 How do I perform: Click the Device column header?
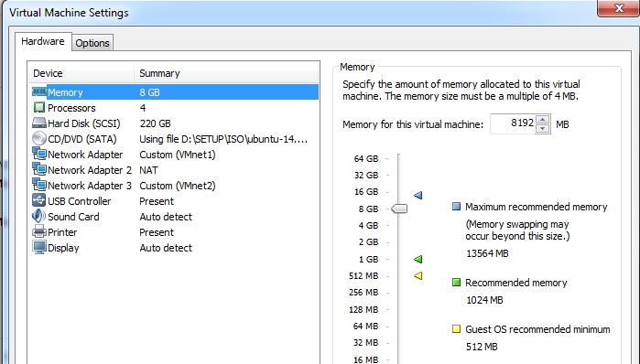click(x=81, y=73)
